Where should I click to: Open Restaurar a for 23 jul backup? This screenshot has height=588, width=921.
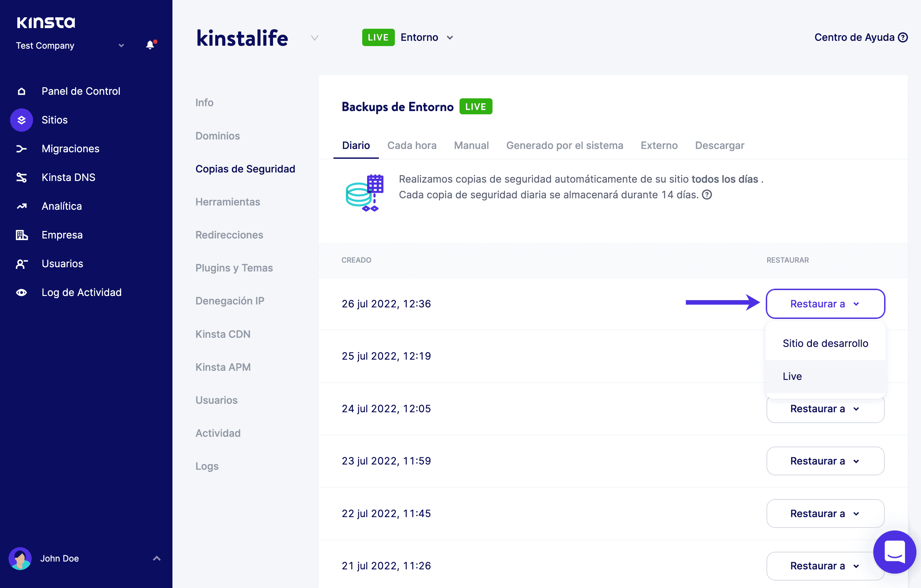825,461
